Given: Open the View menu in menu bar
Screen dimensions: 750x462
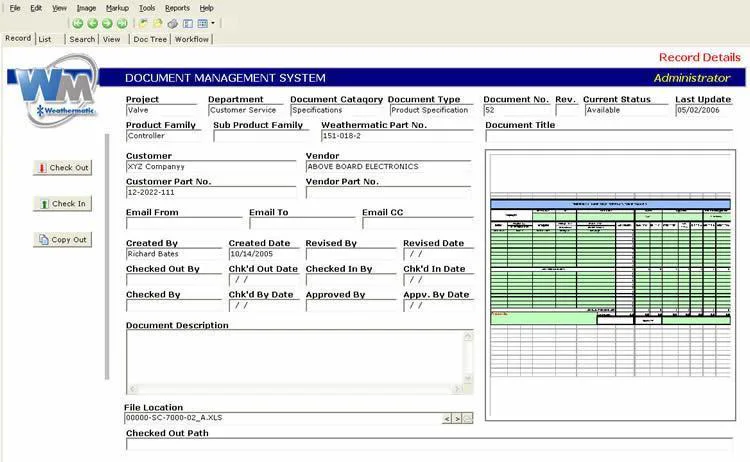Looking at the screenshot, I should point(59,8).
